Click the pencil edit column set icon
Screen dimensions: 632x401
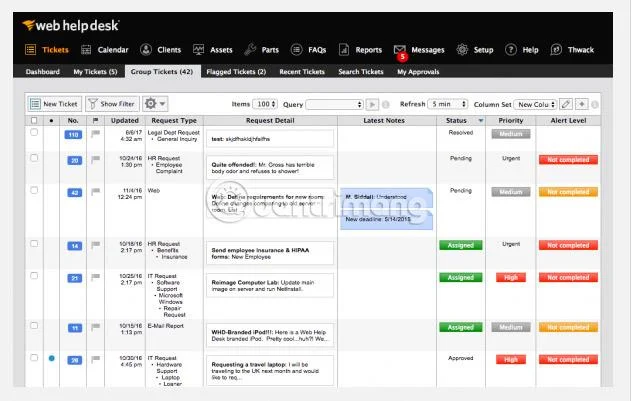[566, 104]
